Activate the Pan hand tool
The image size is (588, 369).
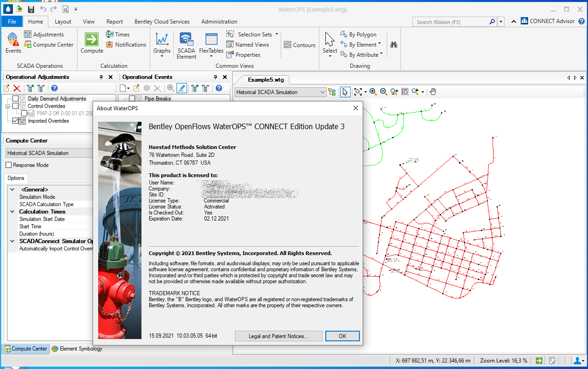click(x=433, y=92)
